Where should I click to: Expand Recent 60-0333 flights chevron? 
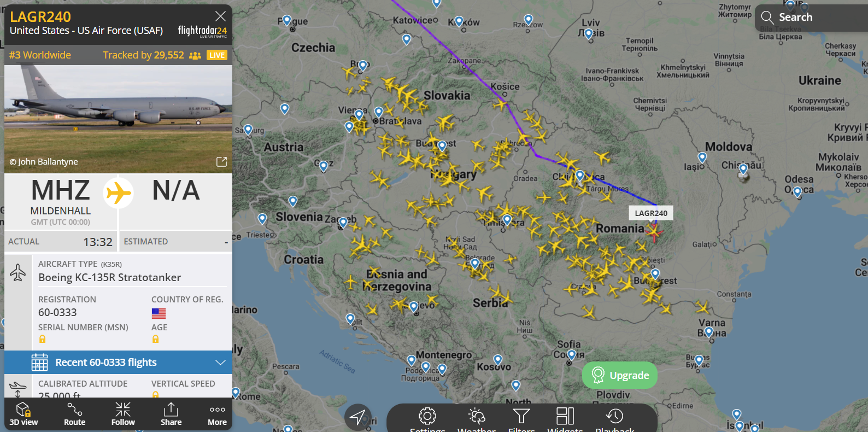(220, 363)
